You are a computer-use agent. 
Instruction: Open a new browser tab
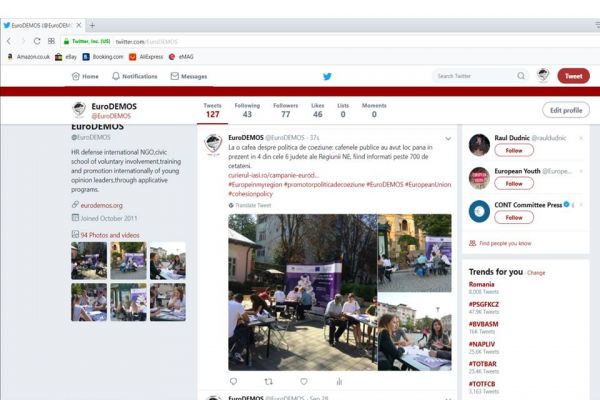coord(92,26)
